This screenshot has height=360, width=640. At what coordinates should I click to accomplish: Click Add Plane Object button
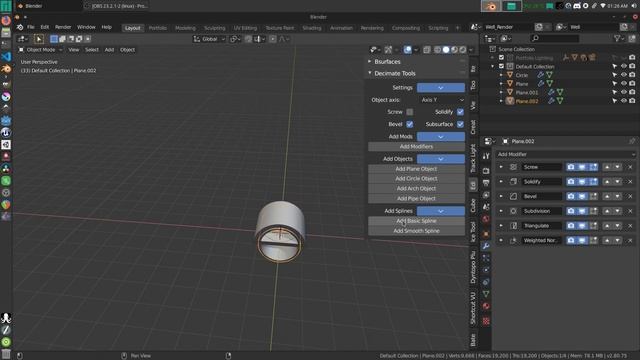pos(416,169)
